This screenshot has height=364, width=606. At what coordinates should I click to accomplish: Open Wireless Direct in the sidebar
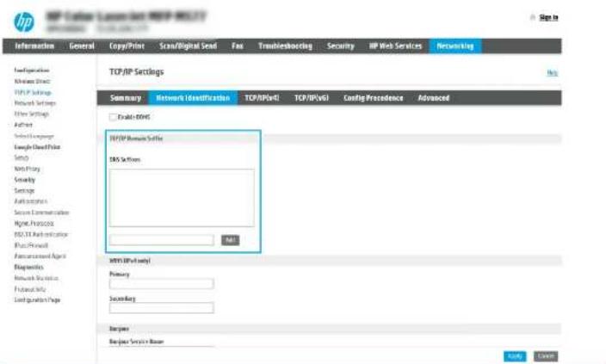pos(32,82)
